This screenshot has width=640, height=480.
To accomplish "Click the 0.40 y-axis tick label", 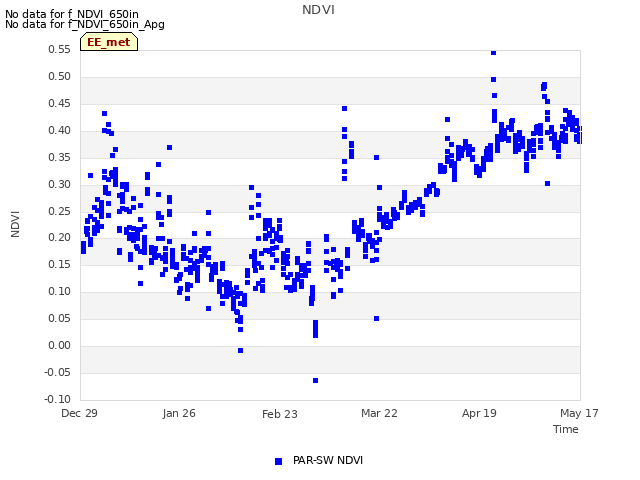I will [60, 130].
